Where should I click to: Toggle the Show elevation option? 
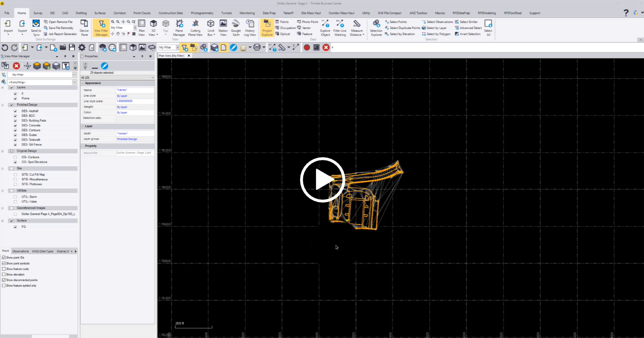point(4,274)
